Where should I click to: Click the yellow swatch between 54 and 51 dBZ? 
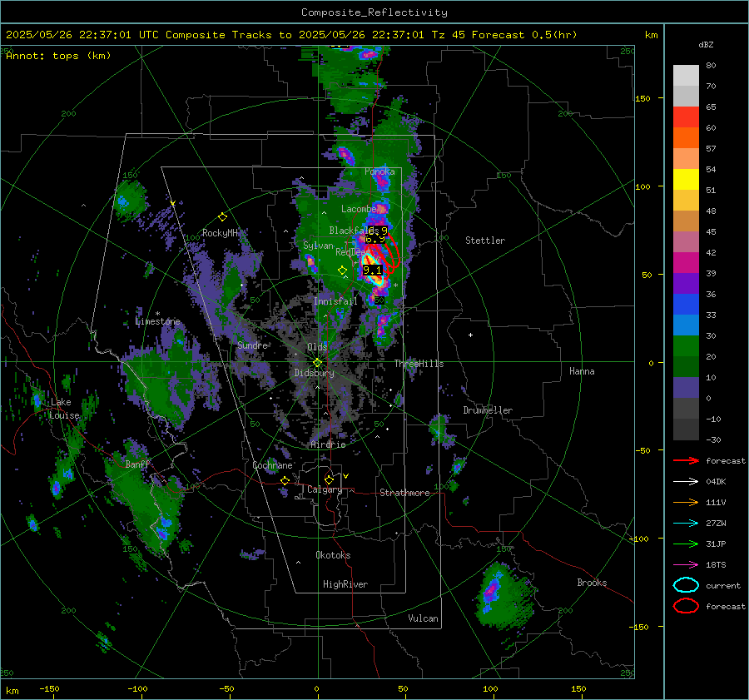tap(686, 180)
